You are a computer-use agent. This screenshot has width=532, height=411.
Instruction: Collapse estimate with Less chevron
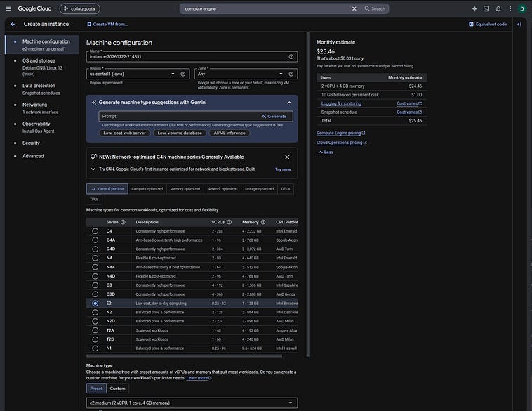326,152
